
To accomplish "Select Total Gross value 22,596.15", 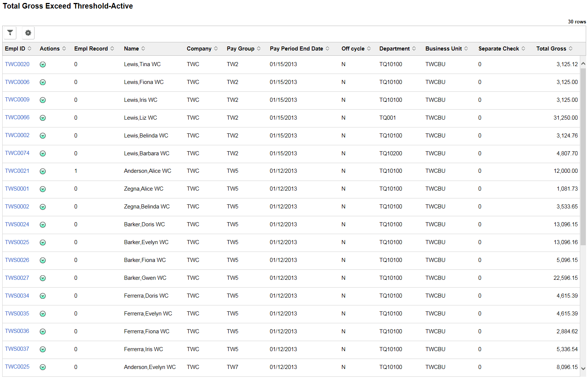I will pyautogui.click(x=565, y=278).
